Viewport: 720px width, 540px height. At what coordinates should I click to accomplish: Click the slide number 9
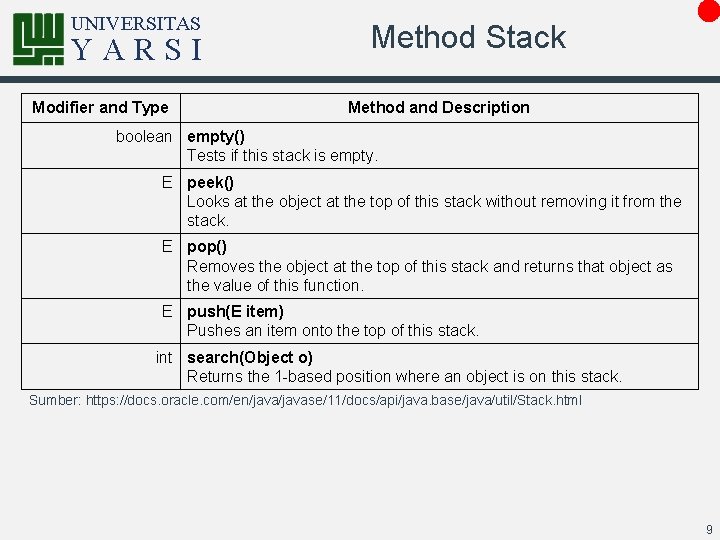pos(709,529)
